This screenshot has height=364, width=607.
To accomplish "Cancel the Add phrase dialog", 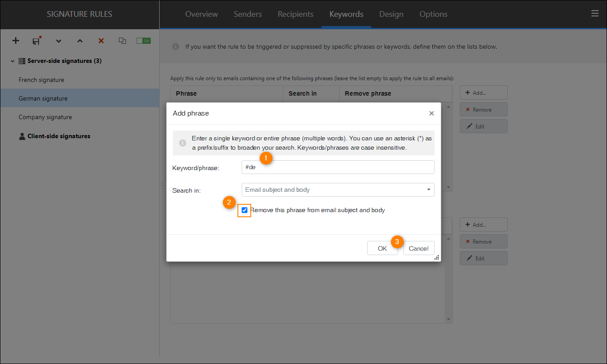I will click(418, 248).
